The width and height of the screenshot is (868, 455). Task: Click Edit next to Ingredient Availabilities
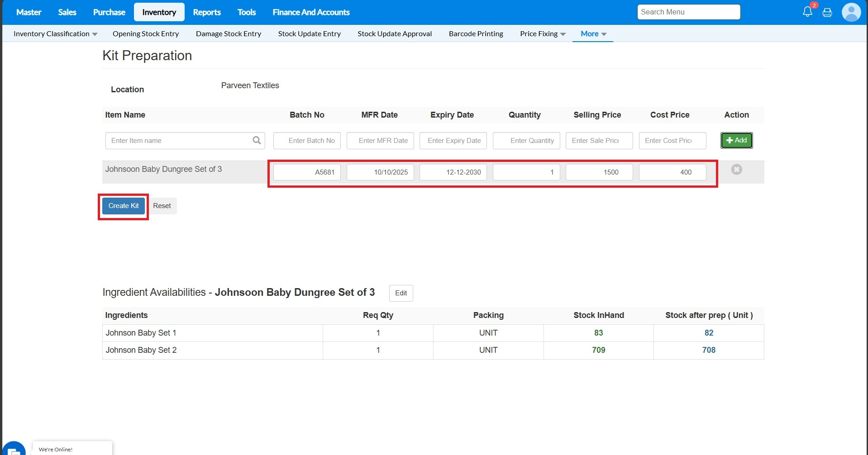pos(401,293)
